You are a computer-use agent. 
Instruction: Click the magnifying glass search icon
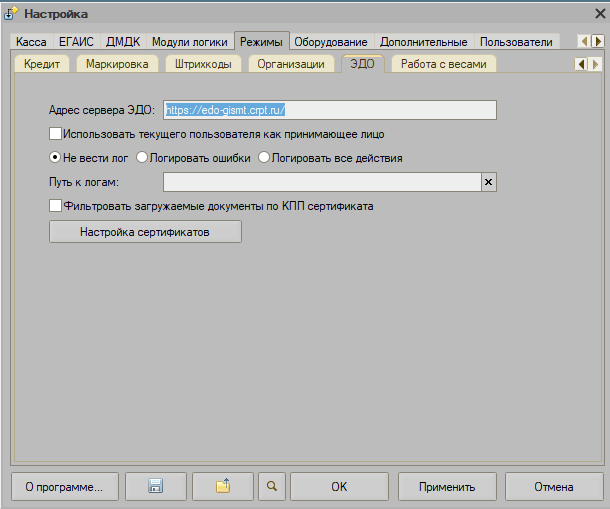tap(270, 487)
